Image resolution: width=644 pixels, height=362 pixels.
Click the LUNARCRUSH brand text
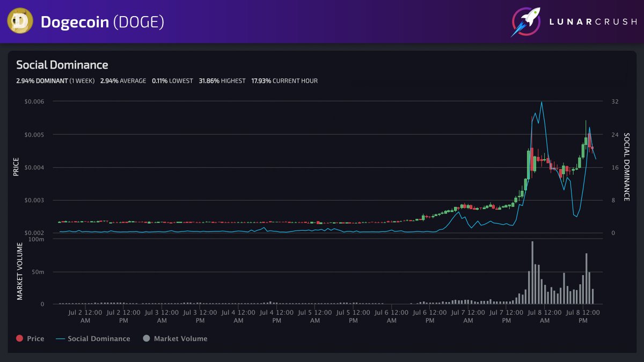[x=592, y=22]
